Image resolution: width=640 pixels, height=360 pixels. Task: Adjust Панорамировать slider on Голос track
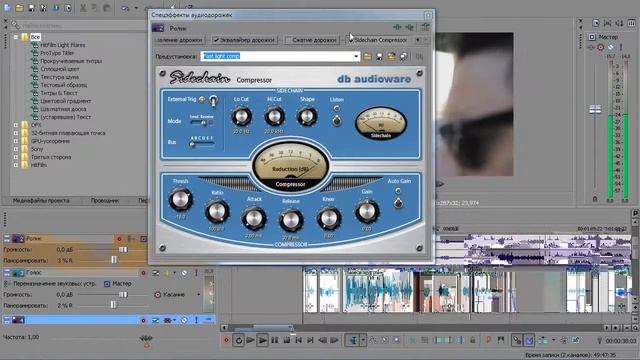pyautogui.click(x=113, y=305)
